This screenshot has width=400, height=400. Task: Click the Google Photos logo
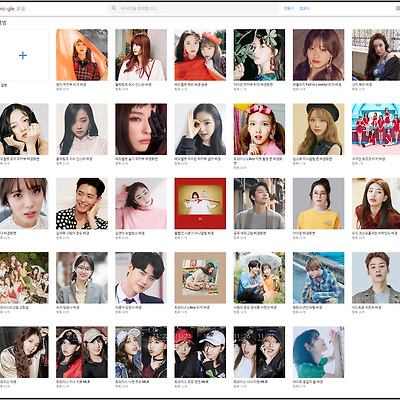click(12, 9)
